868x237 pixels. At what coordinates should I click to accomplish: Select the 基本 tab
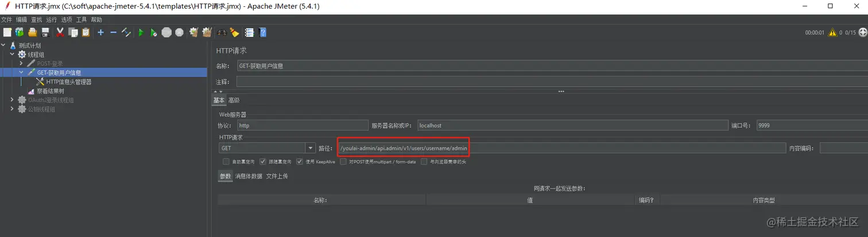pyautogui.click(x=219, y=100)
